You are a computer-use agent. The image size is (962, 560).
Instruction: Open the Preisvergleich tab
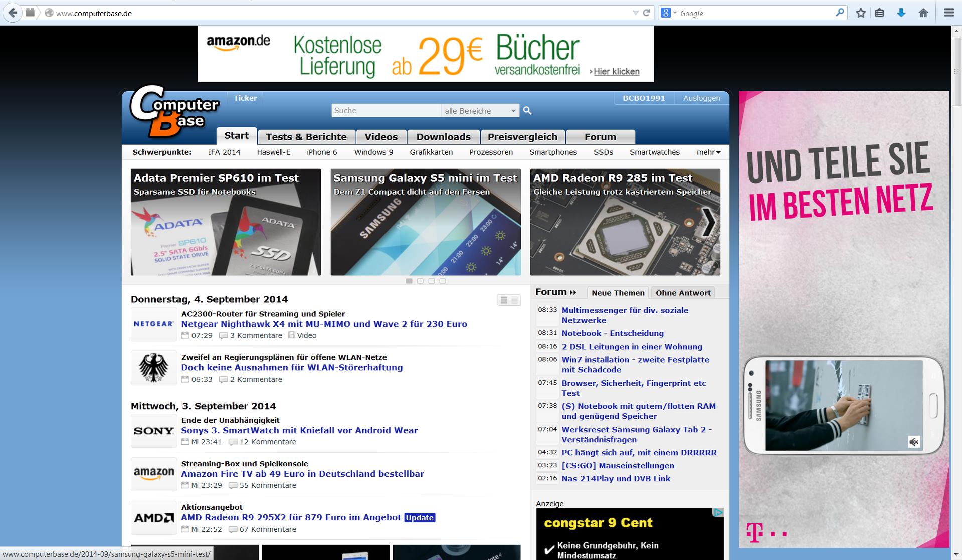coord(522,137)
